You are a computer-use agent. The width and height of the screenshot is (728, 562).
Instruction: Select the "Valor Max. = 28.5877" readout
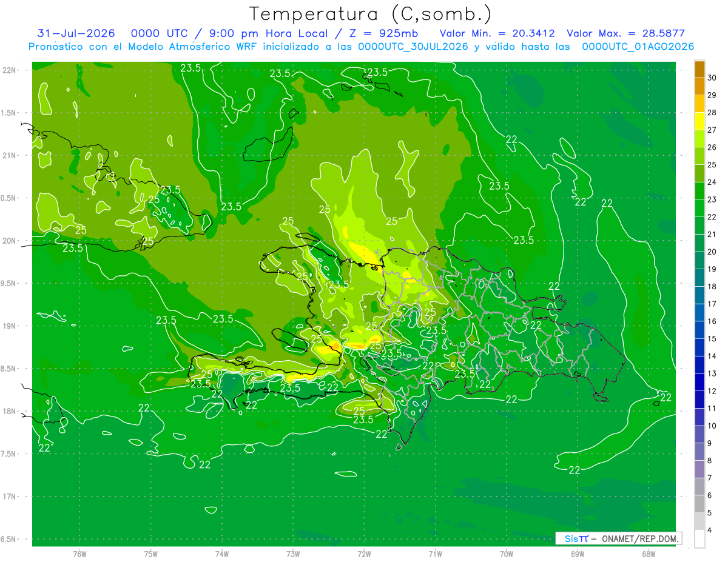[625, 33]
